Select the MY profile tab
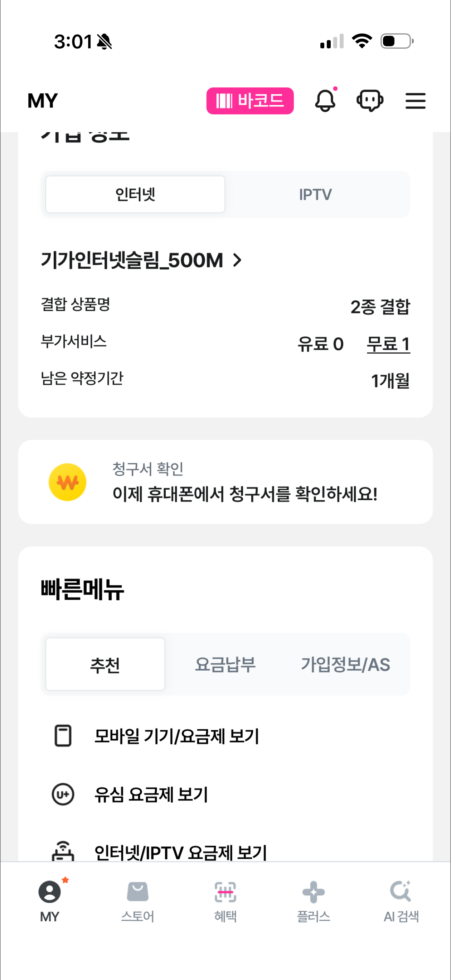This screenshot has height=980, width=451. click(x=49, y=901)
